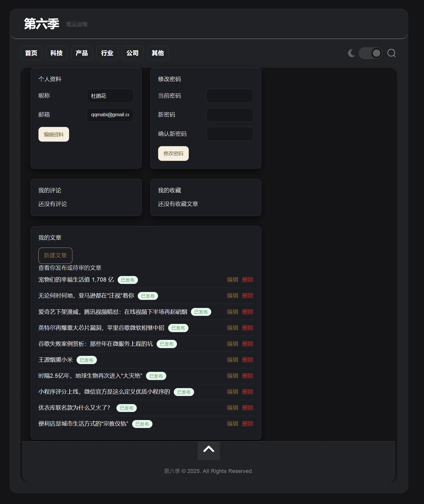The image size is (424, 504).
Task: Open article title 小程序评分上线
Action: point(104,392)
